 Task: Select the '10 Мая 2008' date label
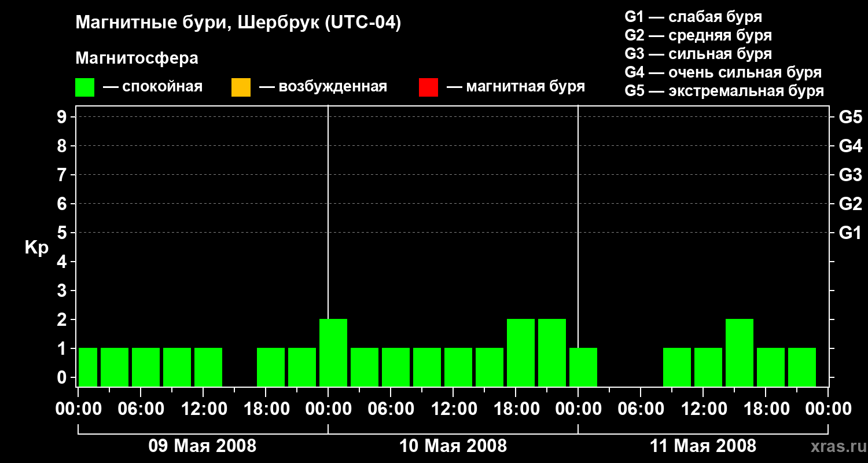(453, 446)
